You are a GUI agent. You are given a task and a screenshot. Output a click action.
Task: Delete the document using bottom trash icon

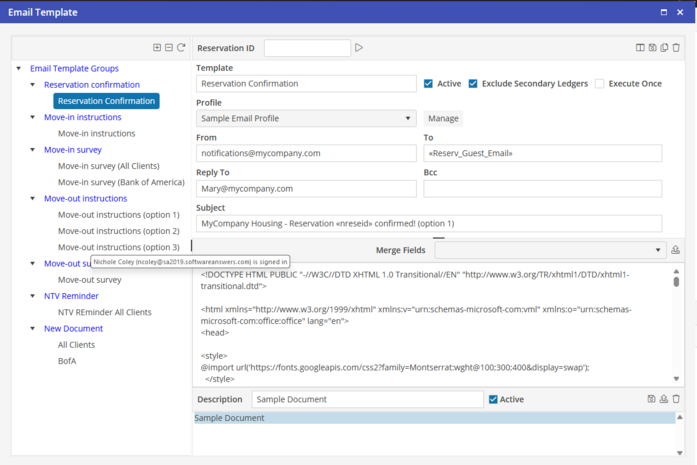click(x=676, y=399)
